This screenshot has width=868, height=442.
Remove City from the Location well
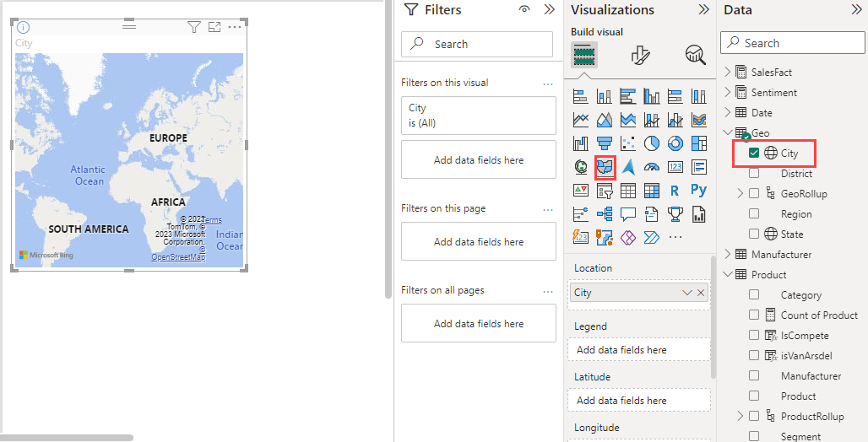(x=701, y=293)
